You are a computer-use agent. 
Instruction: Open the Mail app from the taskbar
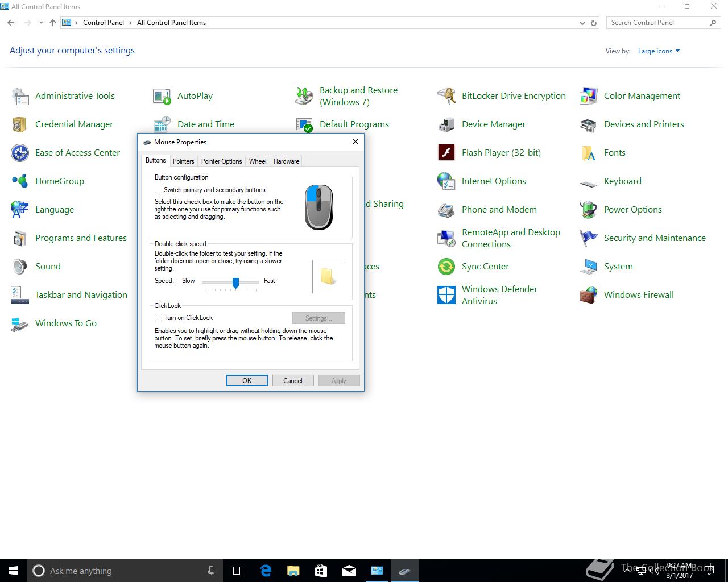coord(349,571)
